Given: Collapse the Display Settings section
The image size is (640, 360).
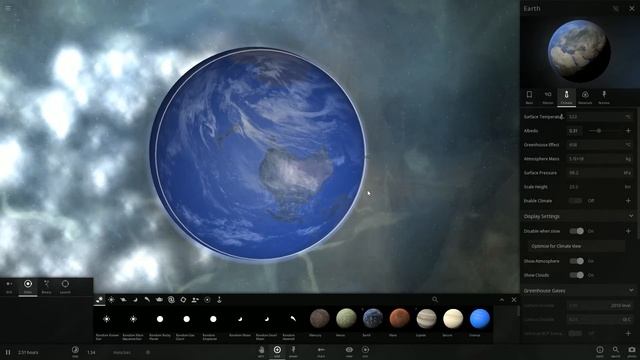Looking at the screenshot, I should pos(631,216).
